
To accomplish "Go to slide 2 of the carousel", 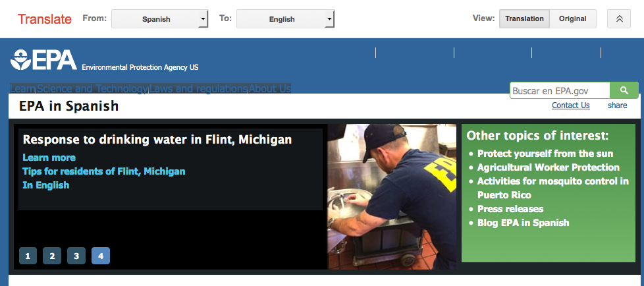I will 52,256.
